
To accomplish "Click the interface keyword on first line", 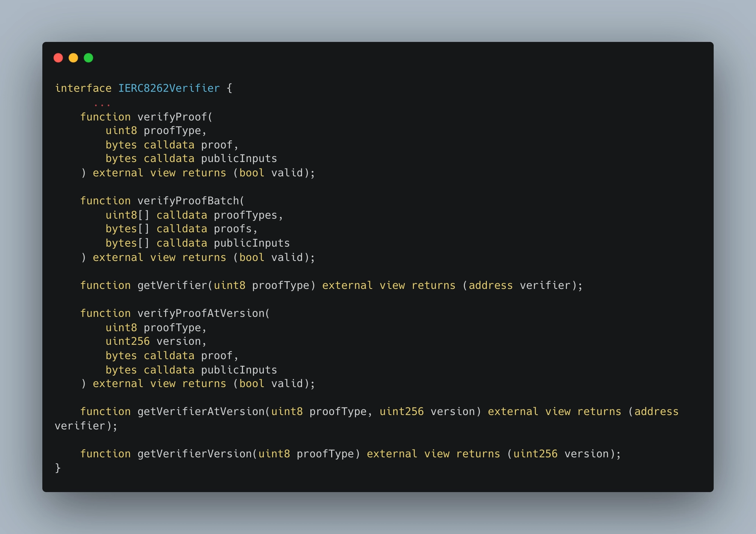I will point(83,88).
